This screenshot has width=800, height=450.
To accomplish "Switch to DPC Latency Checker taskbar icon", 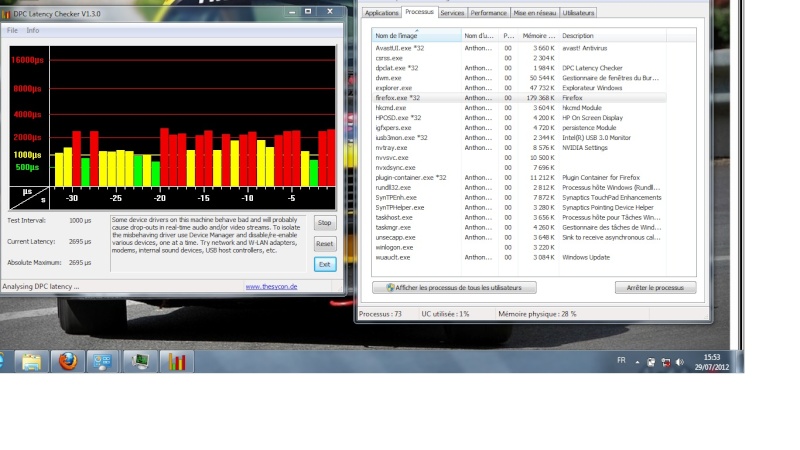I will pos(177,362).
